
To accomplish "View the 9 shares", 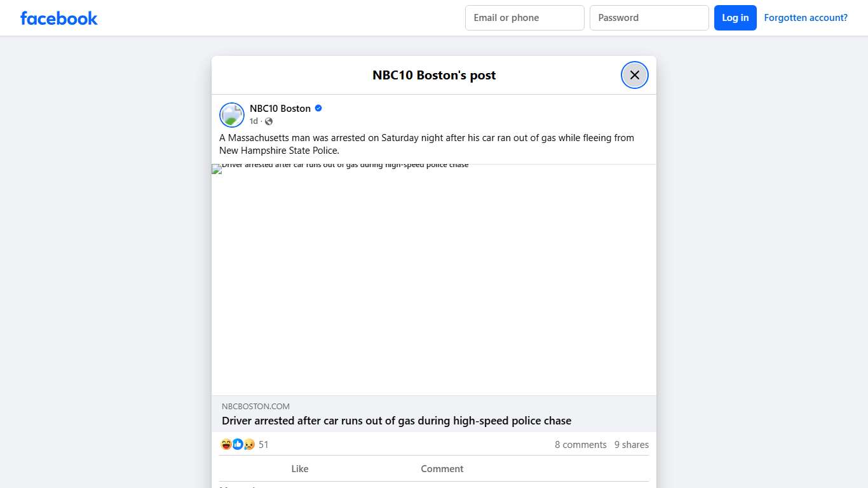I will coord(631,444).
